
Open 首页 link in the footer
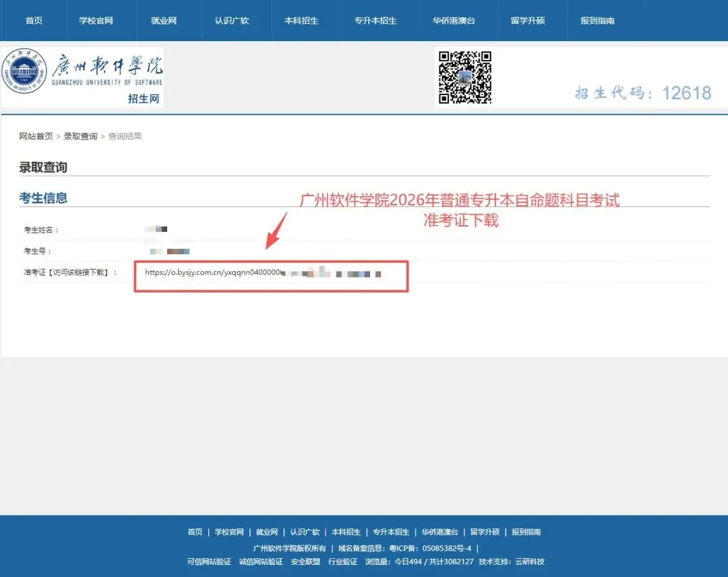point(195,532)
